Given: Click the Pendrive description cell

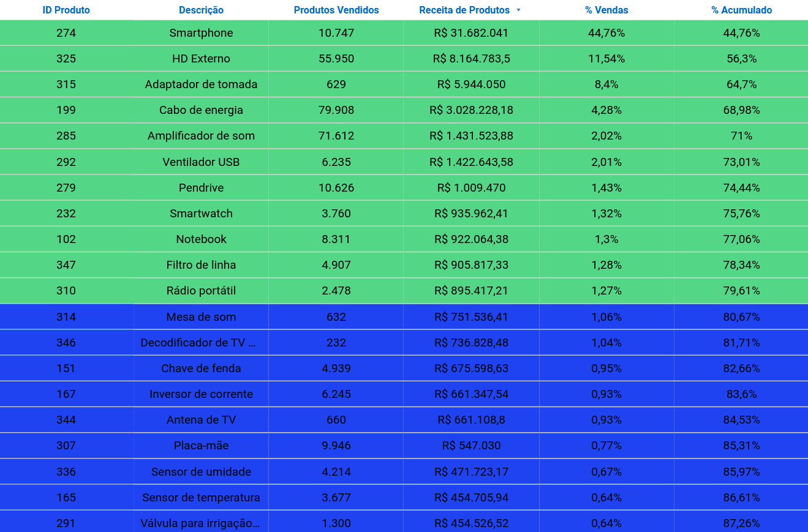Looking at the screenshot, I should pos(201,188).
